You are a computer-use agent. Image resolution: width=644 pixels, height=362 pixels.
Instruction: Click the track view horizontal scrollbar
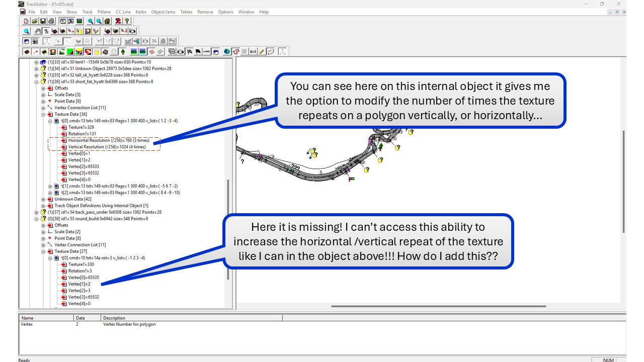tap(438, 306)
